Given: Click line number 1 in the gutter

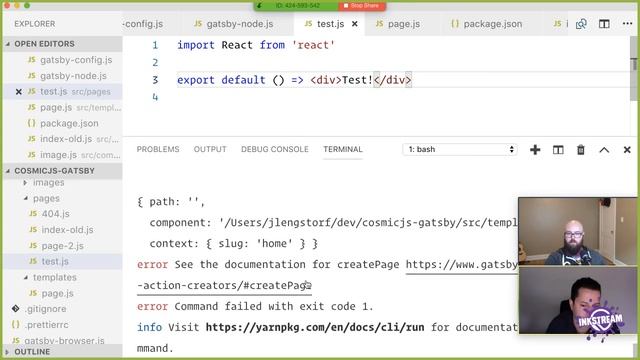Looking at the screenshot, I should [155, 45].
